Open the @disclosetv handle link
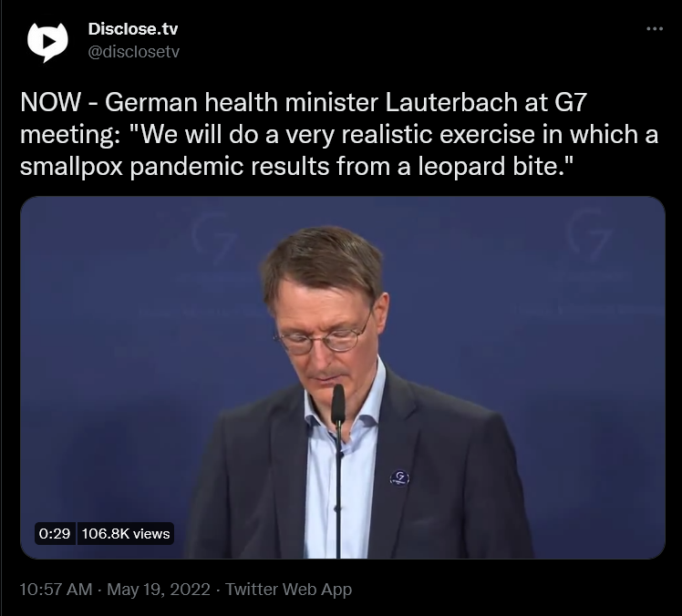This screenshot has width=682, height=616. [x=133, y=52]
